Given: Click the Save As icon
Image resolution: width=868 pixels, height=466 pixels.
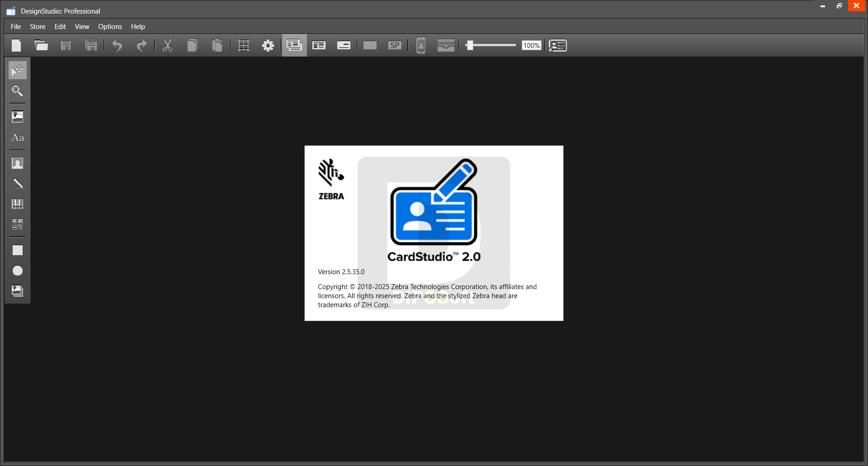Looking at the screenshot, I should click(91, 45).
